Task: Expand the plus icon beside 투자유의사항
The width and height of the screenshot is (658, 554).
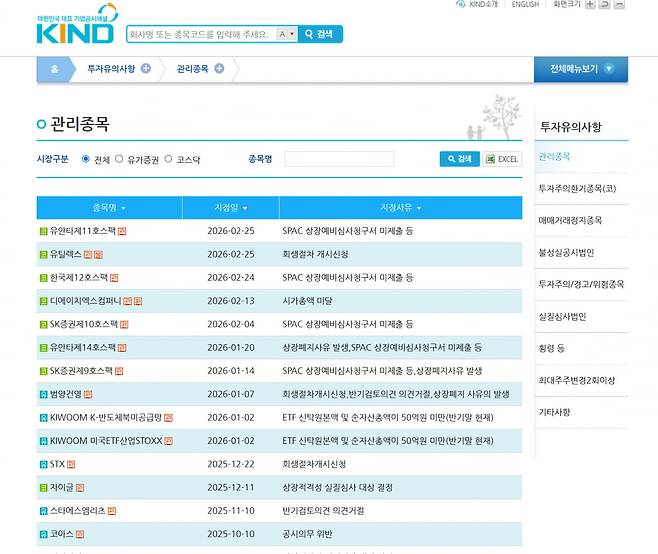Action: click(x=146, y=68)
